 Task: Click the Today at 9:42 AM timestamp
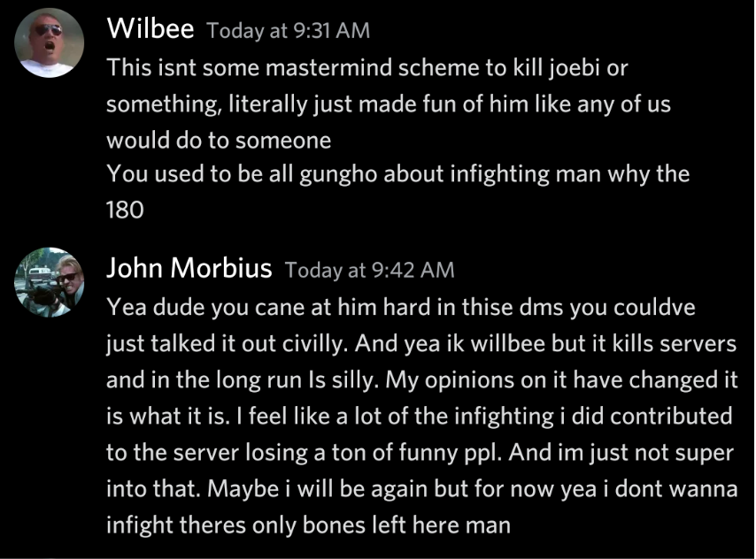pyautogui.click(x=369, y=270)
